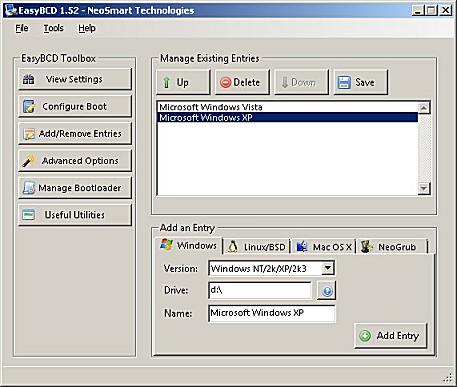Open Manage Bootloader section
The width and height of the screenshot is (457, 387).
[75, 188]
